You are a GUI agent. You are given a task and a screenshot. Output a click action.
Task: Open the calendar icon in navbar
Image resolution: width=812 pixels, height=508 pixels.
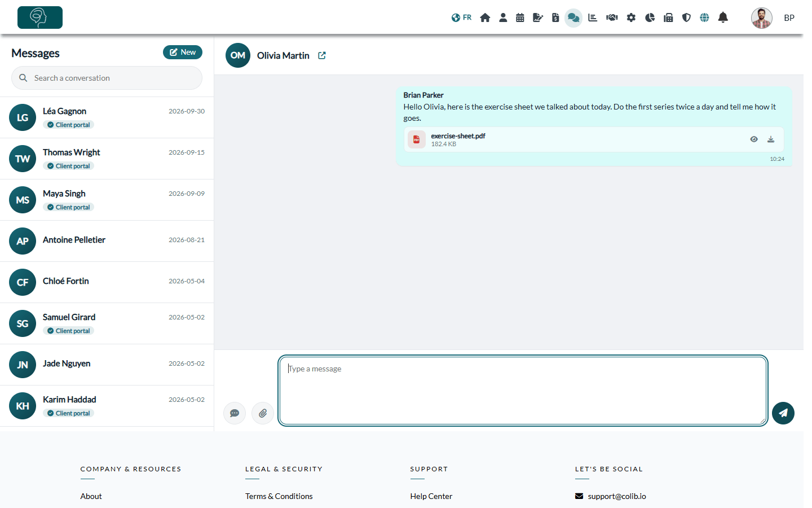pos(520,17)
